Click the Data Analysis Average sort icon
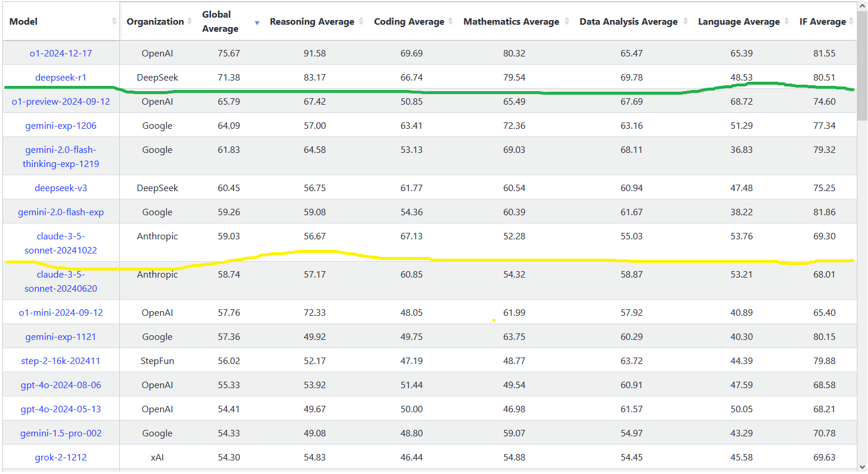Viewport: 868px width, 474px height. click(685, 22)
